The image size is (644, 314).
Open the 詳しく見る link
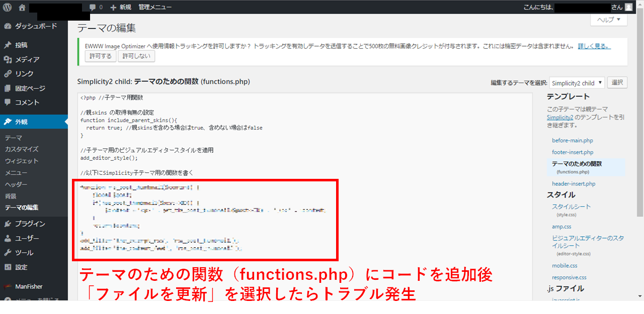pos(594,46)
